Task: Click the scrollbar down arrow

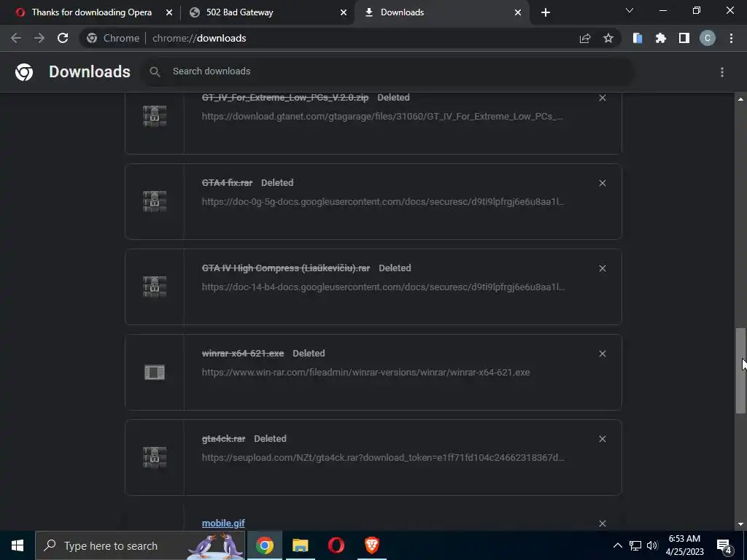Action: 740,525
